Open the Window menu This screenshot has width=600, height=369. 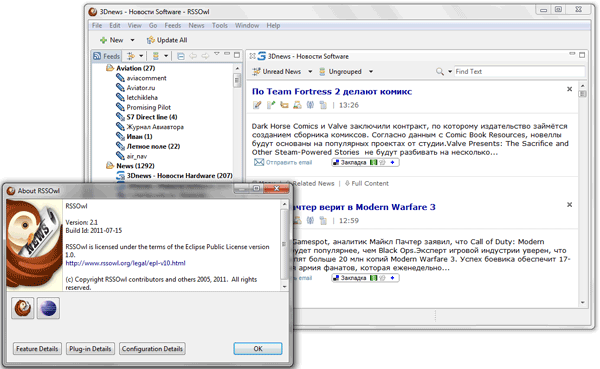tap(247, 26)
